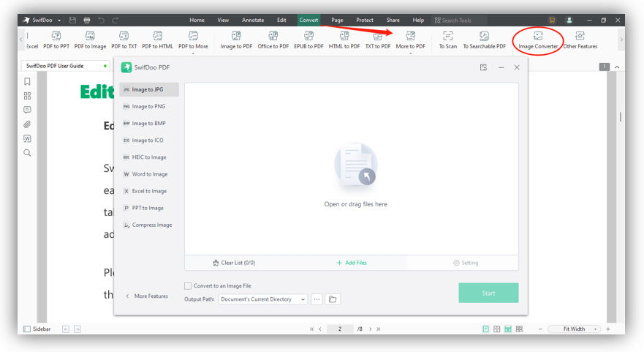This screenshot has height=352, width=644.
Task: Open the Comments sidebar panel
Action: (x=27, y=110)
